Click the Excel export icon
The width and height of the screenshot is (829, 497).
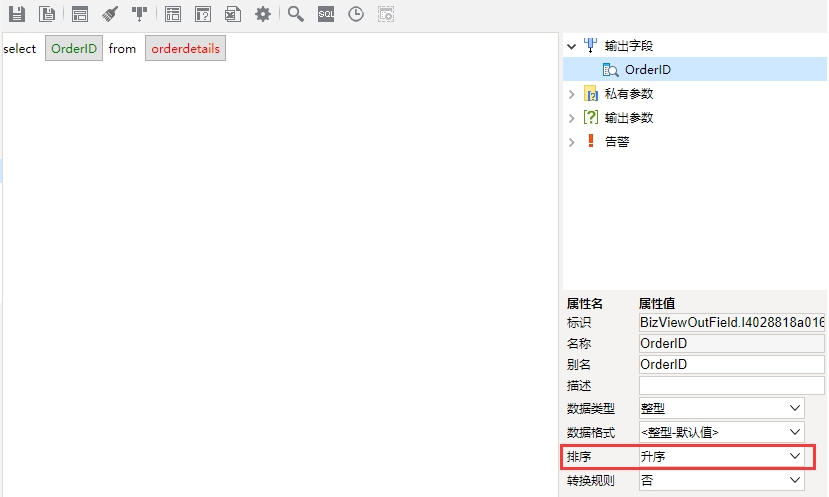(x=233, y=14)
